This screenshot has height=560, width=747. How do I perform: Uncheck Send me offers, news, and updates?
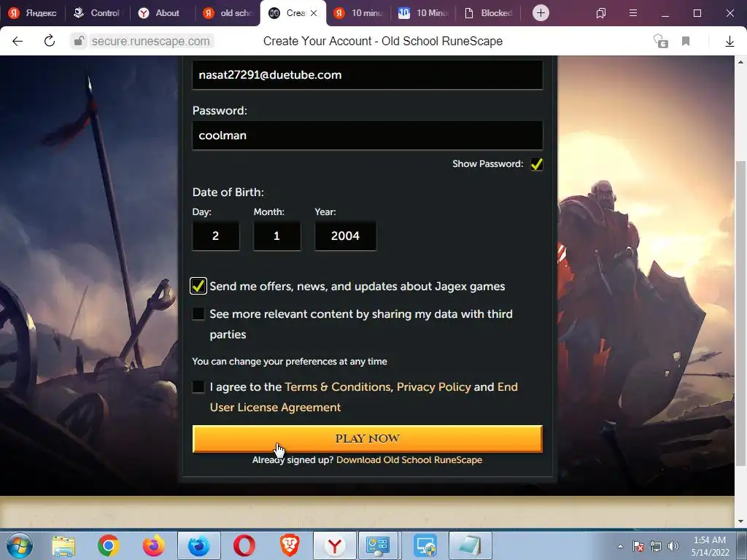point(198,286)
